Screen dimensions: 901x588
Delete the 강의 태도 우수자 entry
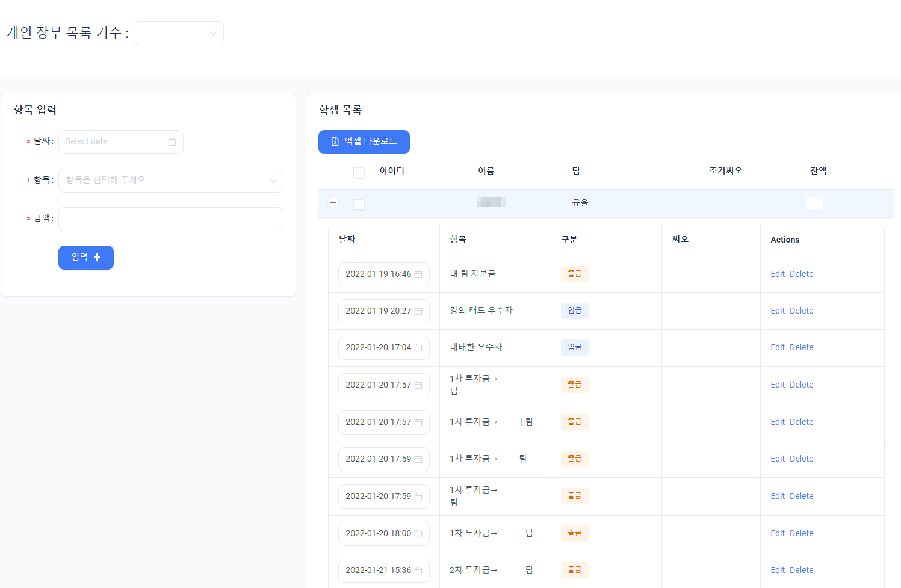[802, 311]
